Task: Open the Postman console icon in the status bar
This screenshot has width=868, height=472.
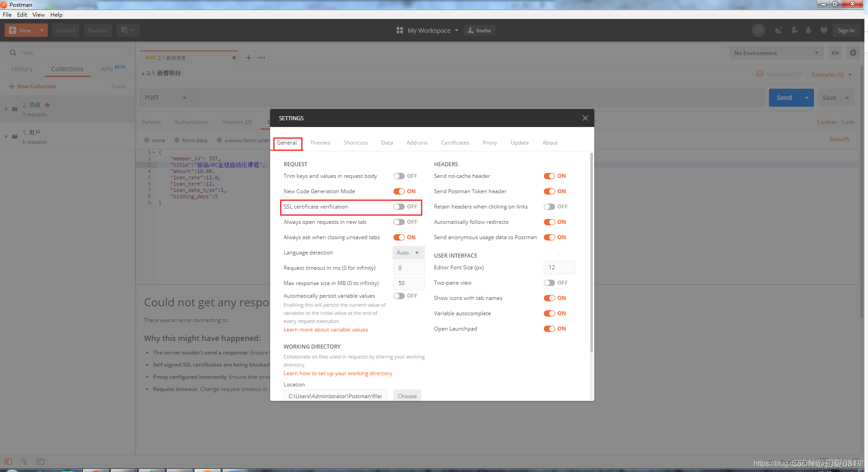Action: pos(41,462)
